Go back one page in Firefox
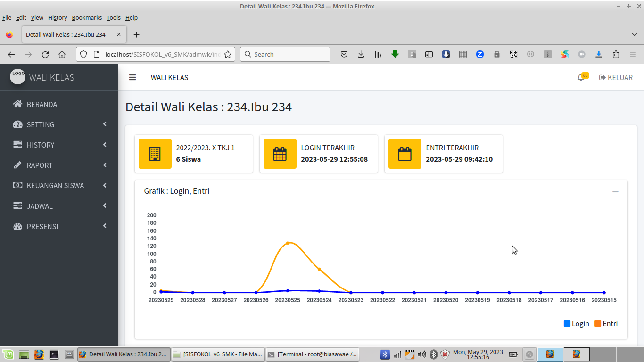This screenshot has height=362, width=644. (11, 54)
